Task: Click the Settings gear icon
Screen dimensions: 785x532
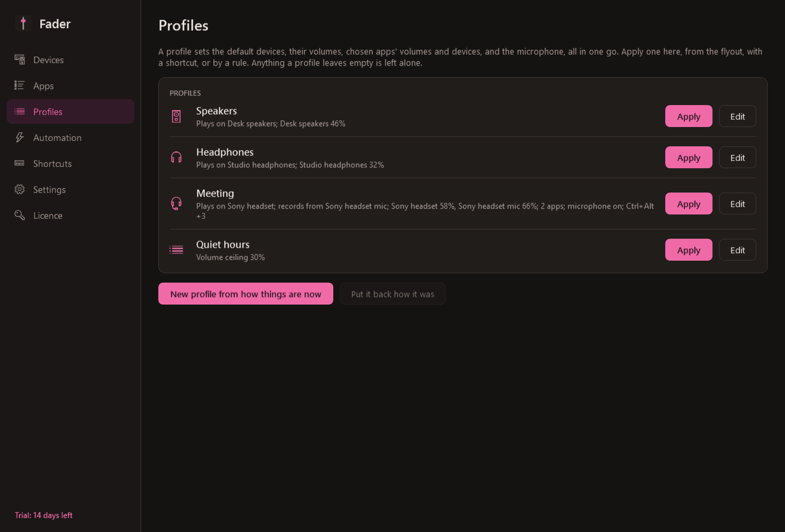Action: click(20, 190)
